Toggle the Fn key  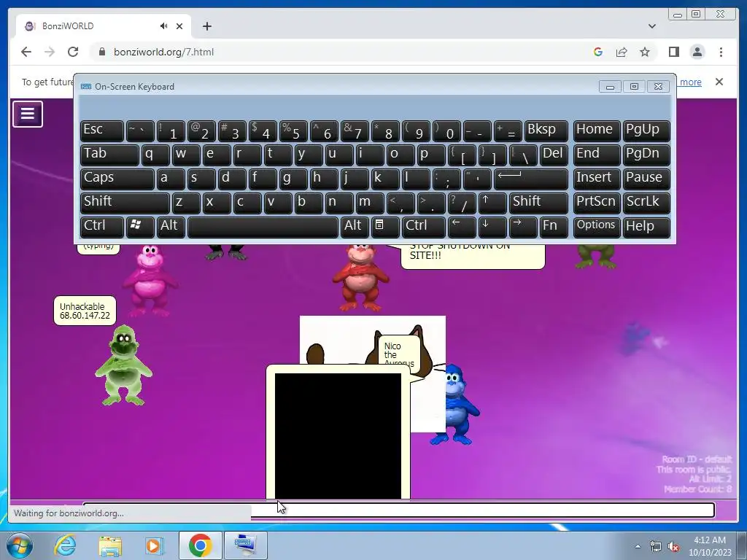[x=554, y=227]
